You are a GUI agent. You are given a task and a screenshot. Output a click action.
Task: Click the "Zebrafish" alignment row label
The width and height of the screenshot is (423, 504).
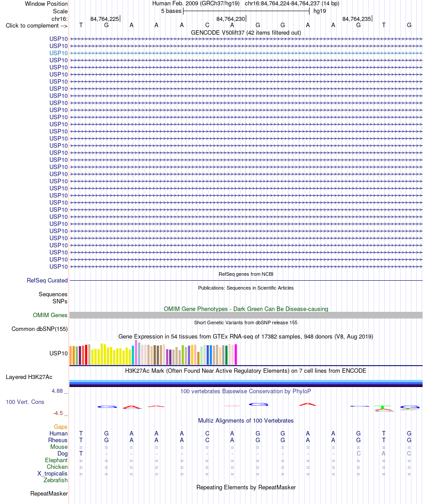click(x=56, y=480)
